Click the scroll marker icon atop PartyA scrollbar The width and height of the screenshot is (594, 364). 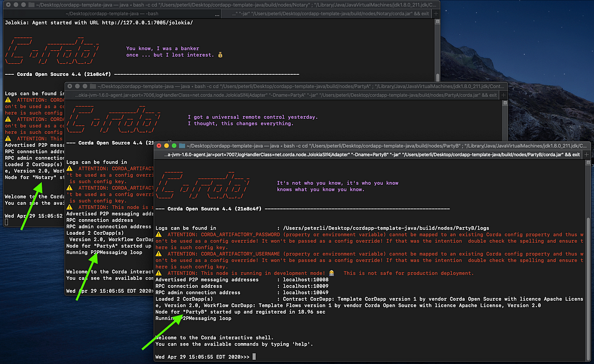tap(505, 103)
